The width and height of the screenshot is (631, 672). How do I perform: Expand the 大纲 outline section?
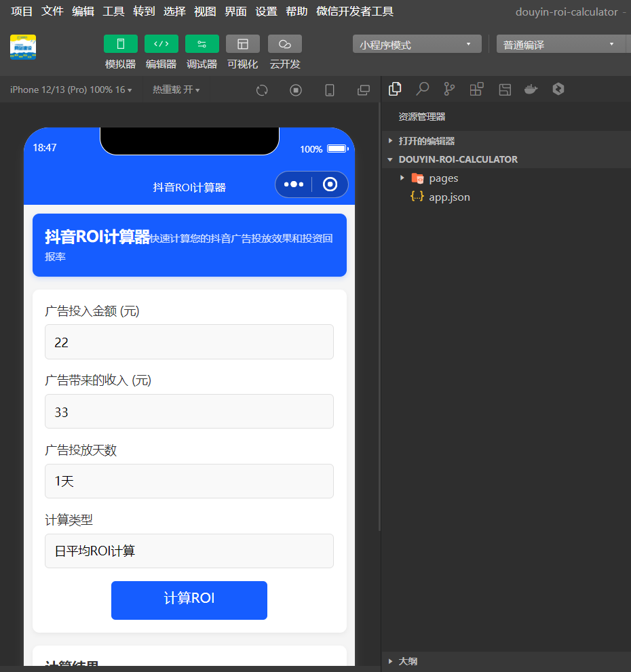click(x=506, y=661)
